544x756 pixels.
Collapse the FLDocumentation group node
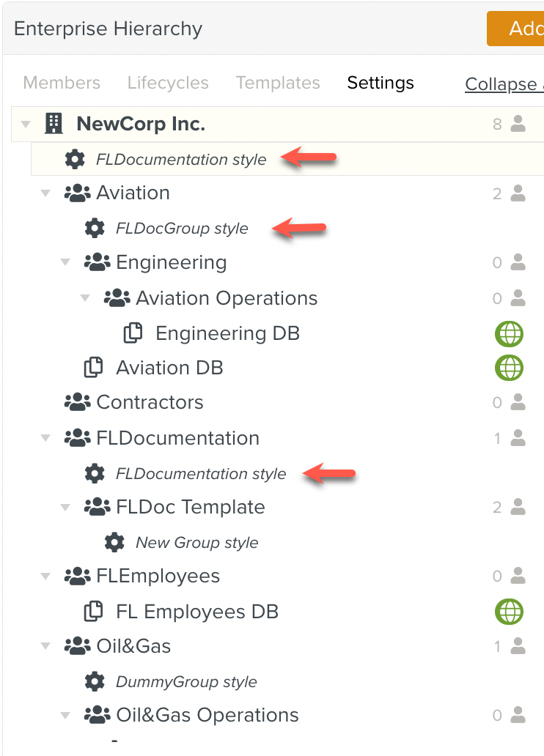tap(46, 438)
